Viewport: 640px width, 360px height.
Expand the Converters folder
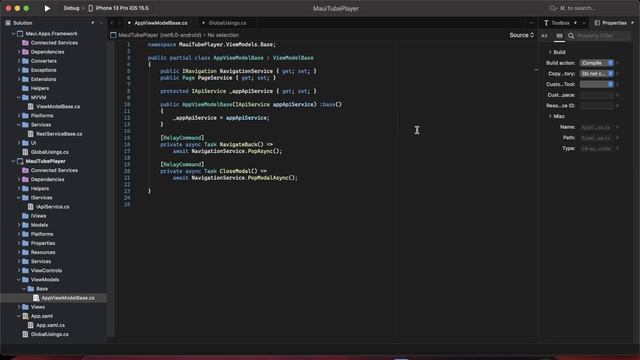click(x=19, y=61)
